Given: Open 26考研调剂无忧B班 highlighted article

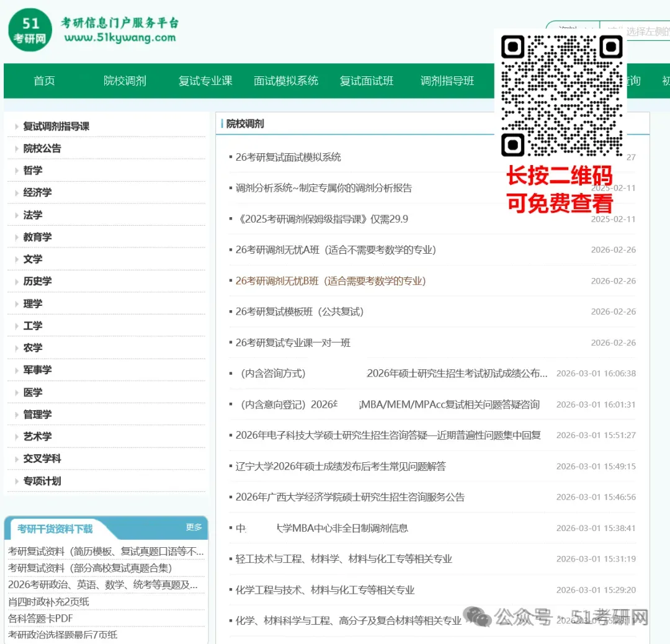Looking at the screenshot, I should pyautogui.click(x=330, y=281).
